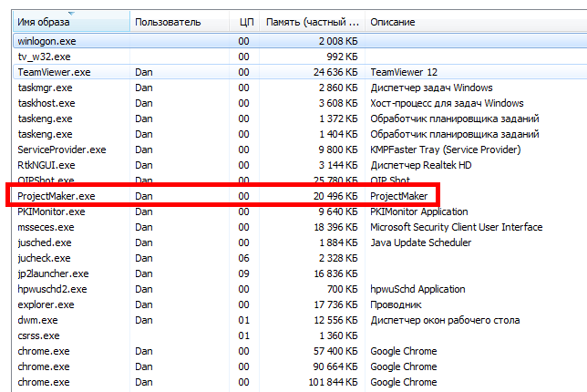Sort by the ЦП column header

[x=246, y=22]
